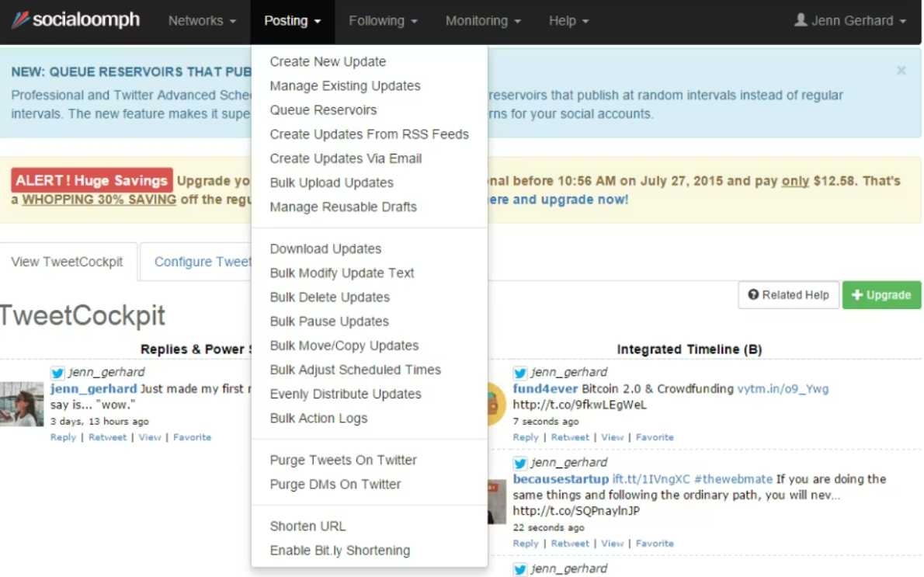This screenshot has width=924, height=577.
Task: Select Shorten URL menu item
Action: point(307,526)
